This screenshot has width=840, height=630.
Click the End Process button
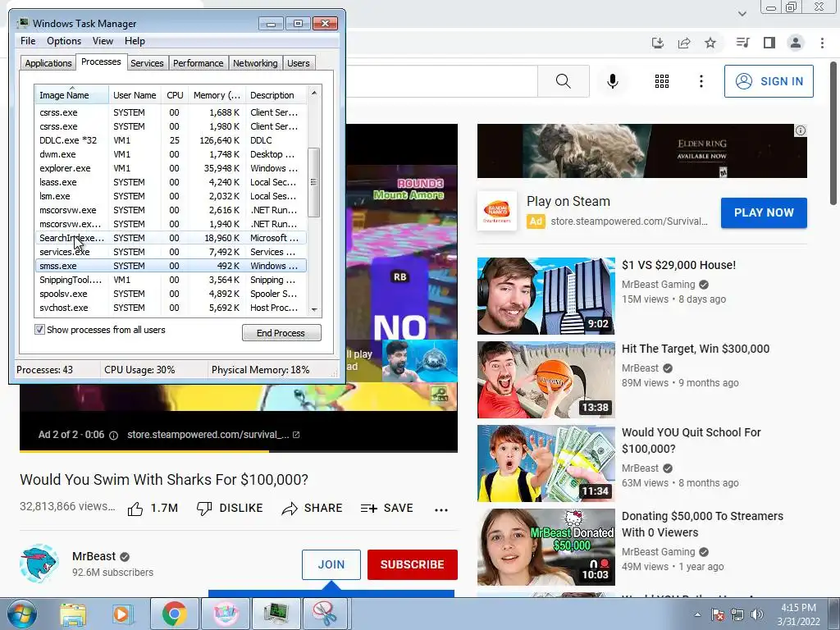point(281,333)
